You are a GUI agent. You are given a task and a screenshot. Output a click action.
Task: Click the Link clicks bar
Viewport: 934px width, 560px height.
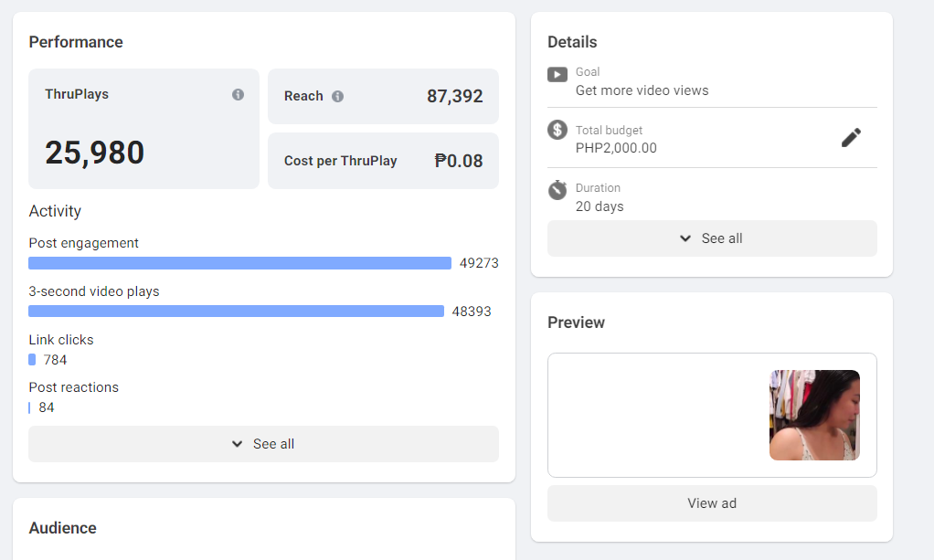[x=32, y=360]
